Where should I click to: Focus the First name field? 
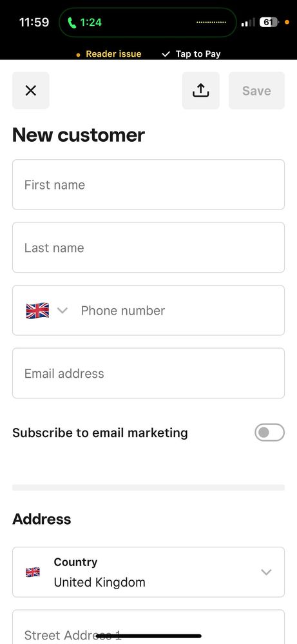tap(148, 185)
